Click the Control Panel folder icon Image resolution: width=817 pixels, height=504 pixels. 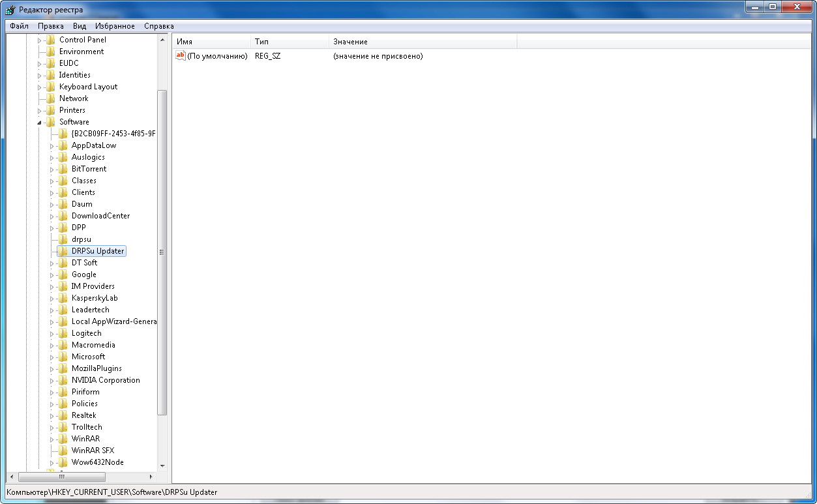pos(50,40)
